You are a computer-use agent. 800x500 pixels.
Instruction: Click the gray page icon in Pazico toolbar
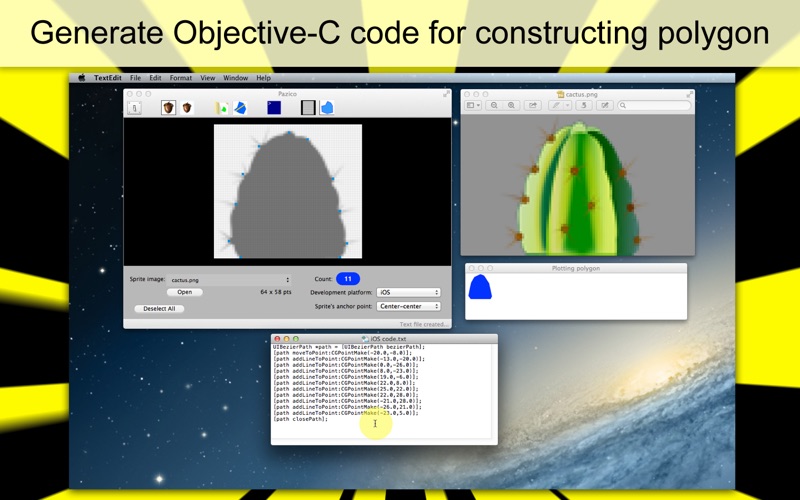pyautogui.click(x=308, y=108)
